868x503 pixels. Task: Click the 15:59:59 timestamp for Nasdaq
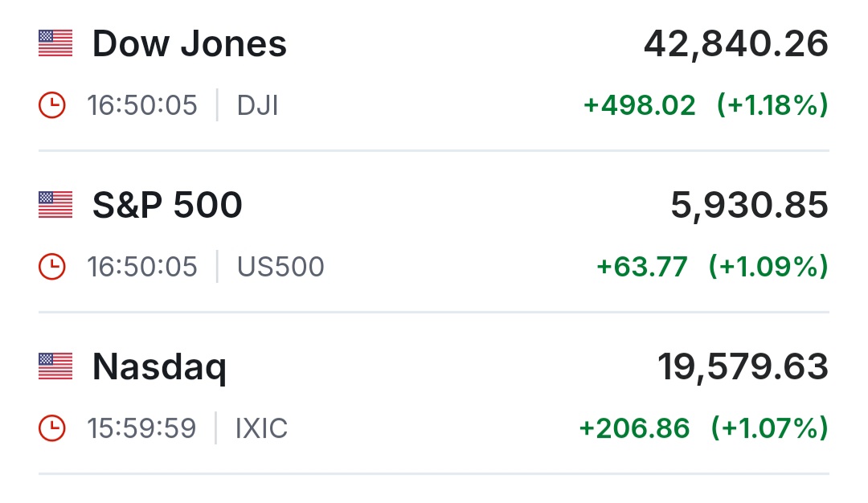pos(141,428)
